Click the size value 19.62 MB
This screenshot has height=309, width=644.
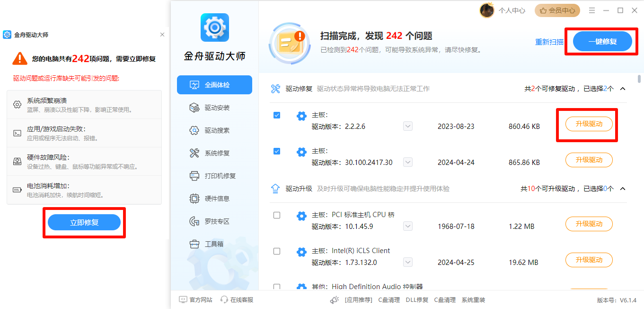click(523, 263)
